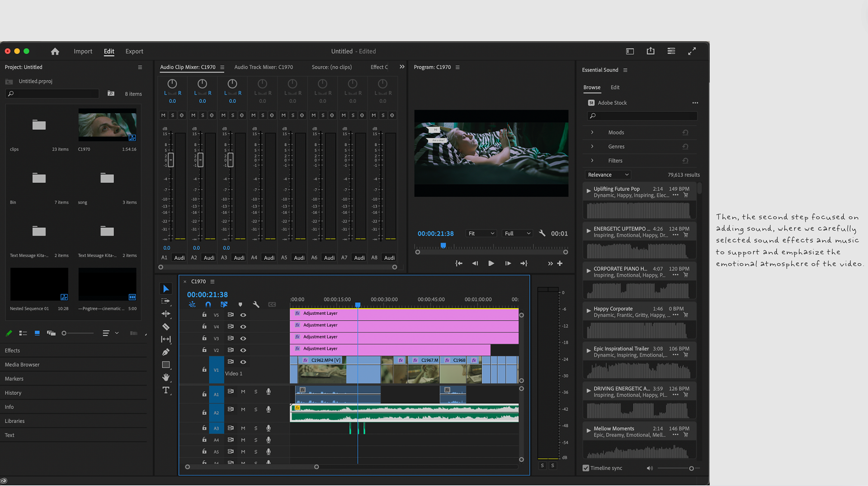Screen dimensions: 868x486
Task: Expand the Moods category
Action: coord(592,133)
